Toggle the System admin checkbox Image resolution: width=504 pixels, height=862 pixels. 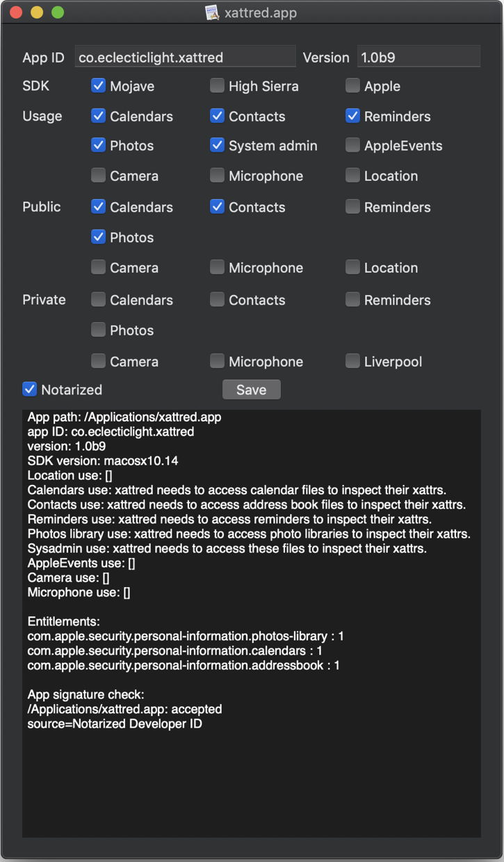click(218, 145)
